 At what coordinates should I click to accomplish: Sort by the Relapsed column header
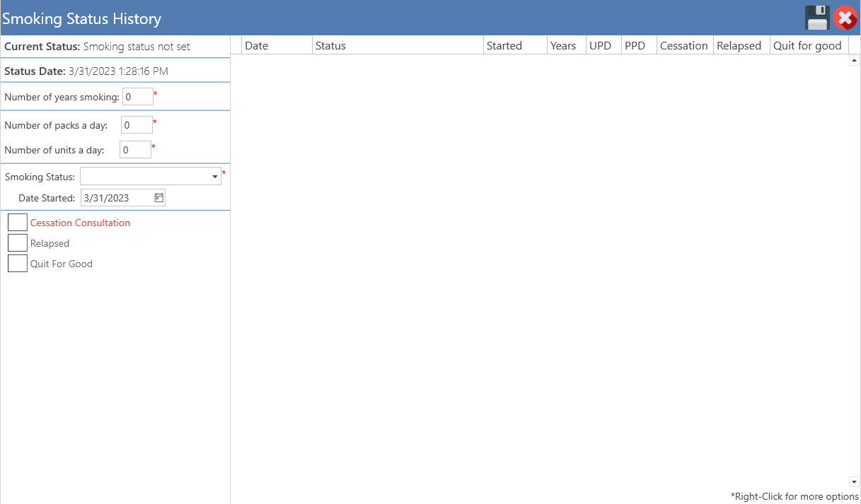[741, 45]
